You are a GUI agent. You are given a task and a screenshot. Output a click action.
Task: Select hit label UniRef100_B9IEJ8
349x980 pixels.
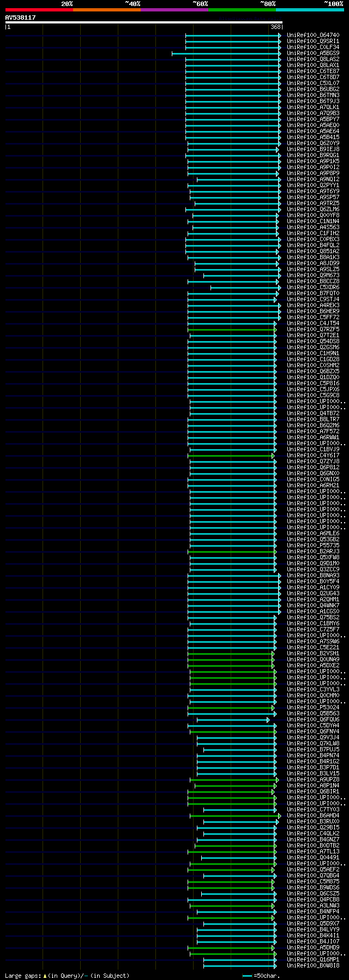[313, 150]
